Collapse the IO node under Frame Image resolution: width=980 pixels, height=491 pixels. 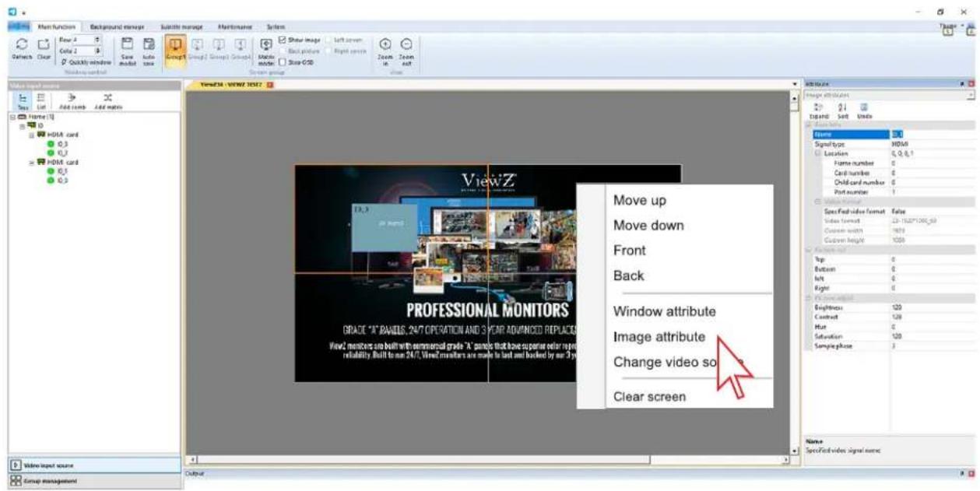click(23, 125)
